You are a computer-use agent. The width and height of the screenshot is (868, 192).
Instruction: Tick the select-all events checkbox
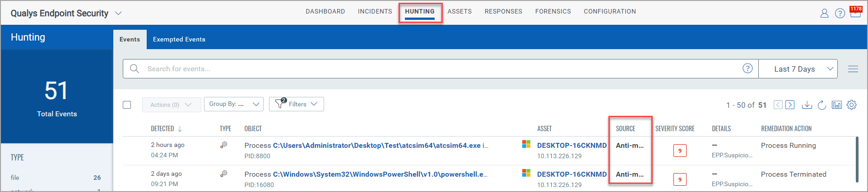[x=127, y=105]
